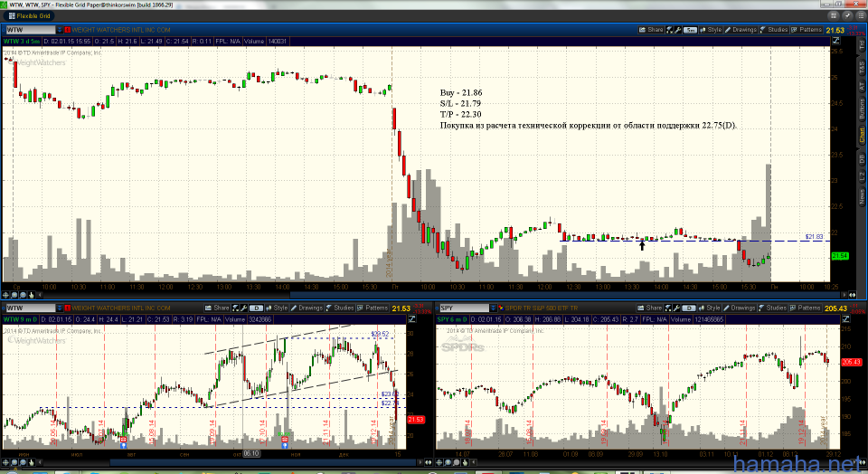Toggle price axis scale icon in bottom-left chart

(x=412, y=319)
